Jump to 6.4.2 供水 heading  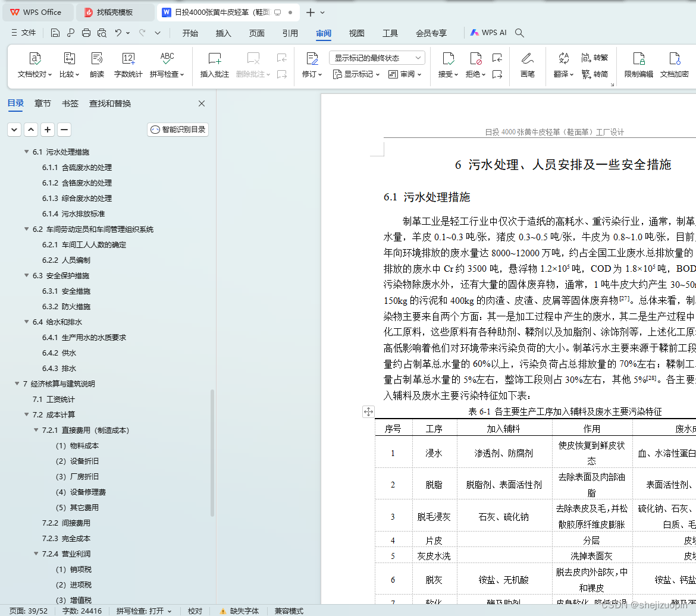point(59,353)
